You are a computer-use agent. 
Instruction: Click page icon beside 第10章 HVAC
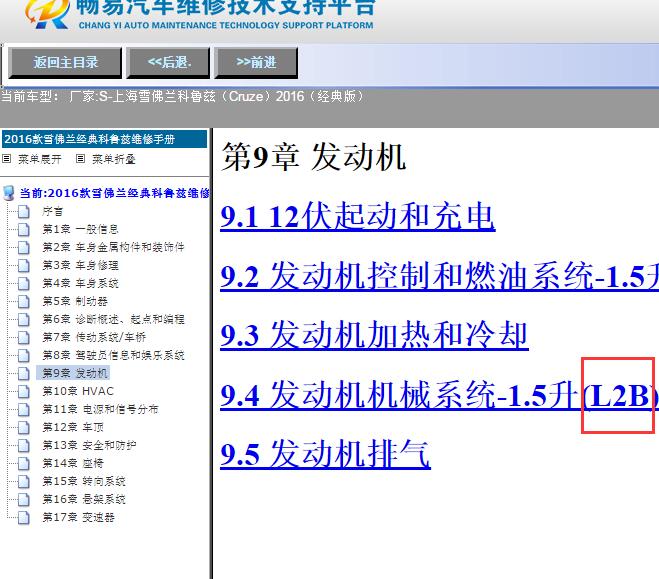coord(24,391)
